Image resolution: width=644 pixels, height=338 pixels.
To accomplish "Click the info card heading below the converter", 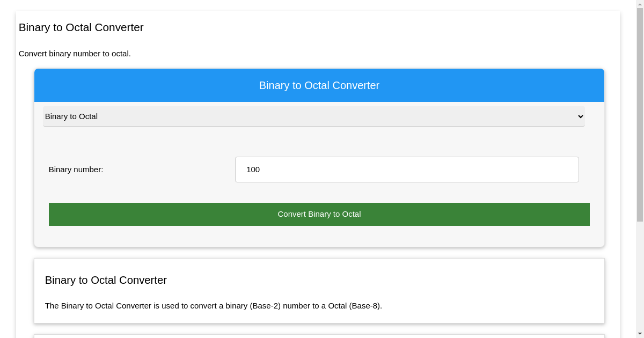I will 106,280.
